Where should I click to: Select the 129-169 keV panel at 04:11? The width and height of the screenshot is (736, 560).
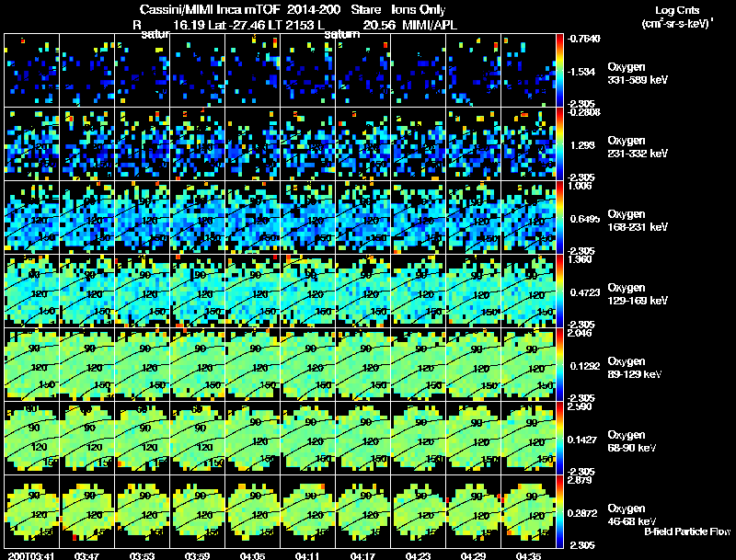pyautogui.click(x=308, y=291)
